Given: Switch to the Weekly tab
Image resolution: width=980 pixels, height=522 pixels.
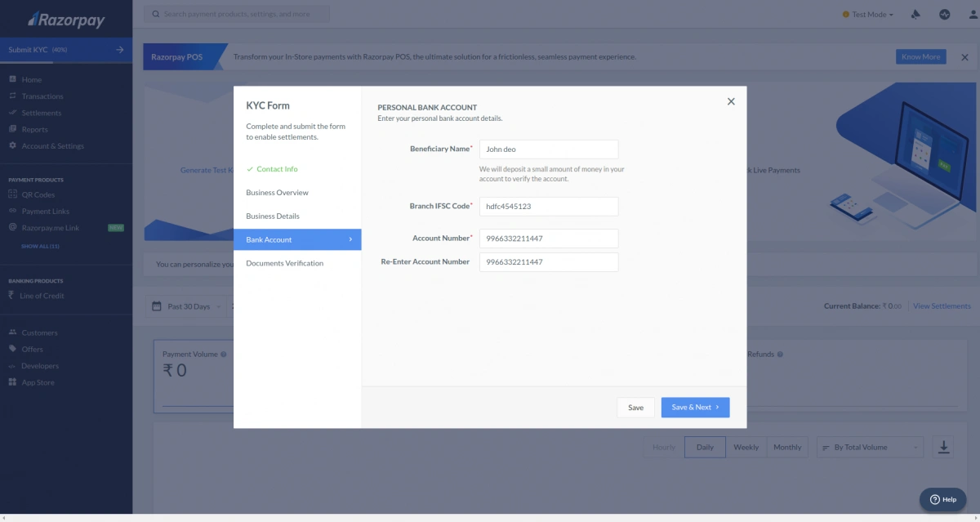Looking at the screenshot, I should point(746,447).
